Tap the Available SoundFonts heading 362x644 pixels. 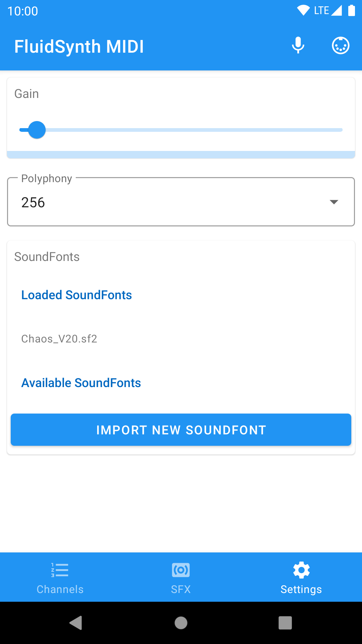pyautogui.click(x=81, y=383)
